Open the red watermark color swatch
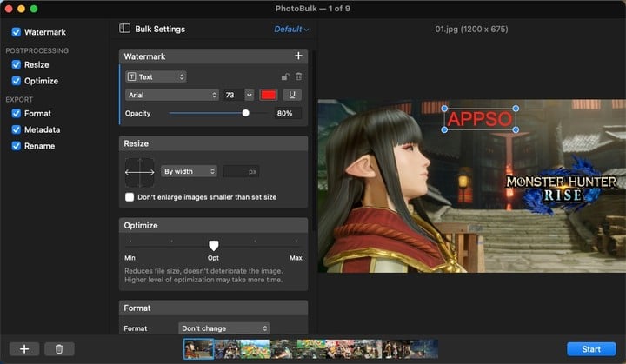This screenshot has height=364, width=626. pyautogui.click(x=269, y=95)
